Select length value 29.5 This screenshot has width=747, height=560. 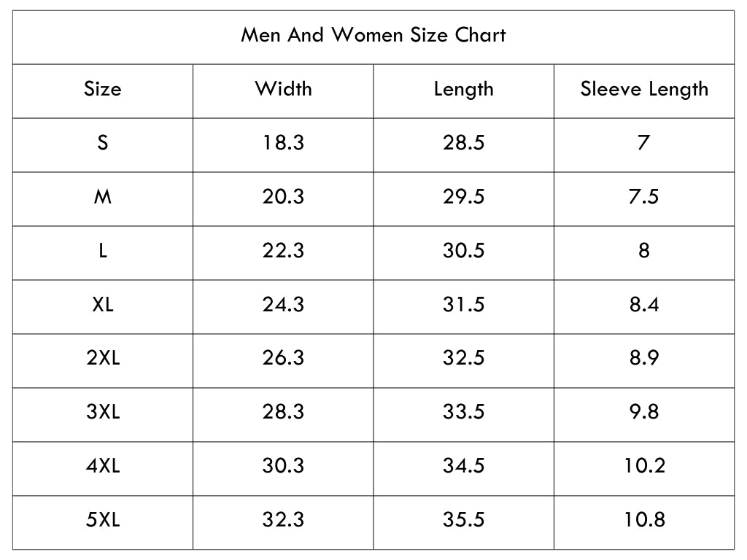463,197
